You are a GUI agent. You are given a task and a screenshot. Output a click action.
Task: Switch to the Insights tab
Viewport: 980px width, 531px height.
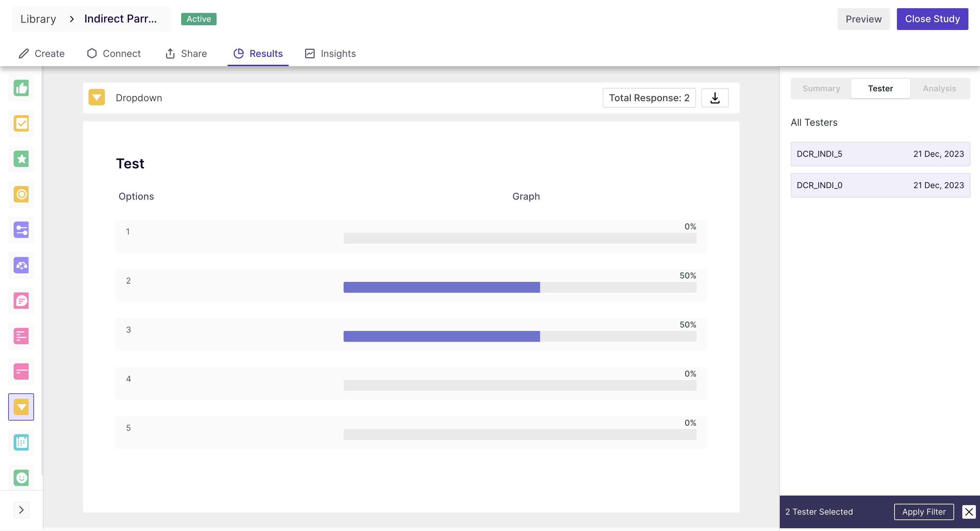pos(330,54)
